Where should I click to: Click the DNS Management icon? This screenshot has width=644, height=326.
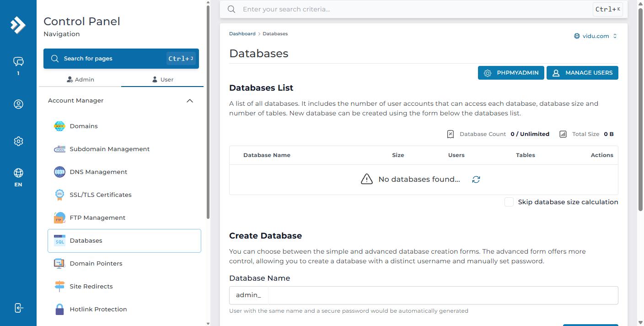click(59, 172)
